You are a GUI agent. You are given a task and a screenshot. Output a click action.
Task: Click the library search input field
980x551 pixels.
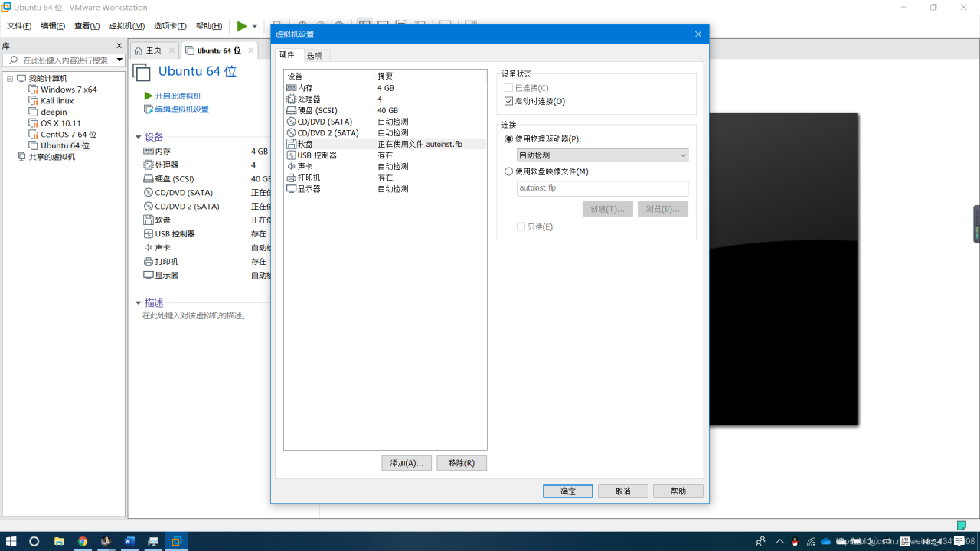click(64, 60)
